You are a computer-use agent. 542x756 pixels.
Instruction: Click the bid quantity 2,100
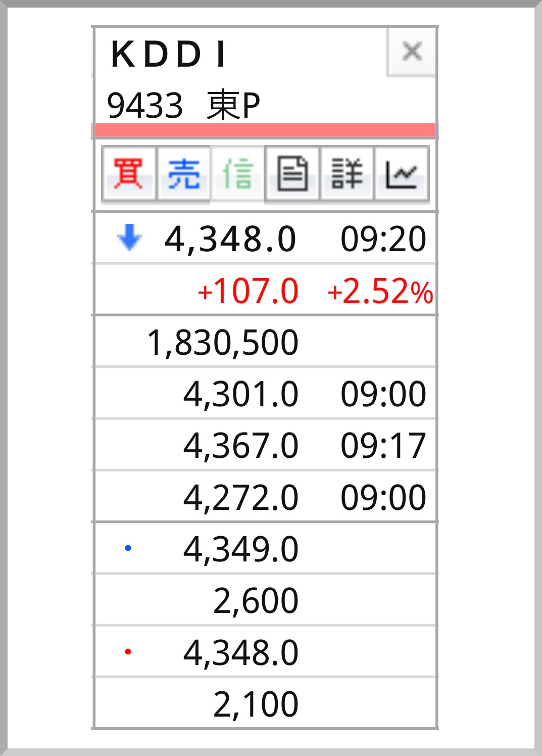[x=256, y=704]
